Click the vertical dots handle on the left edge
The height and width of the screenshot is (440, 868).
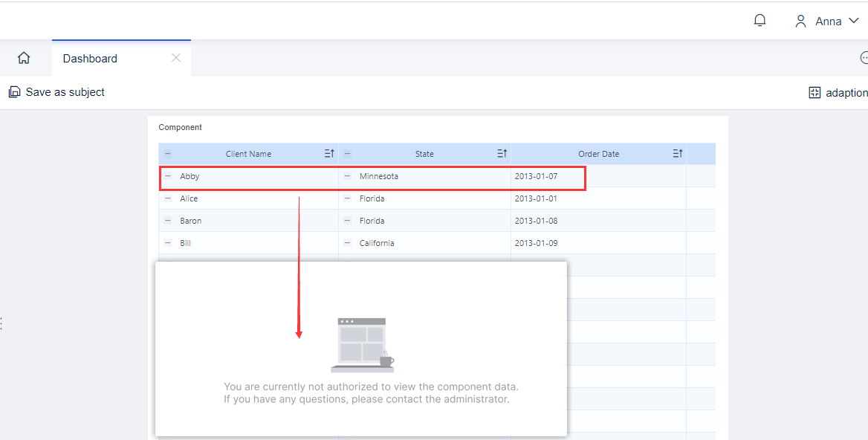tap(1, 323)
